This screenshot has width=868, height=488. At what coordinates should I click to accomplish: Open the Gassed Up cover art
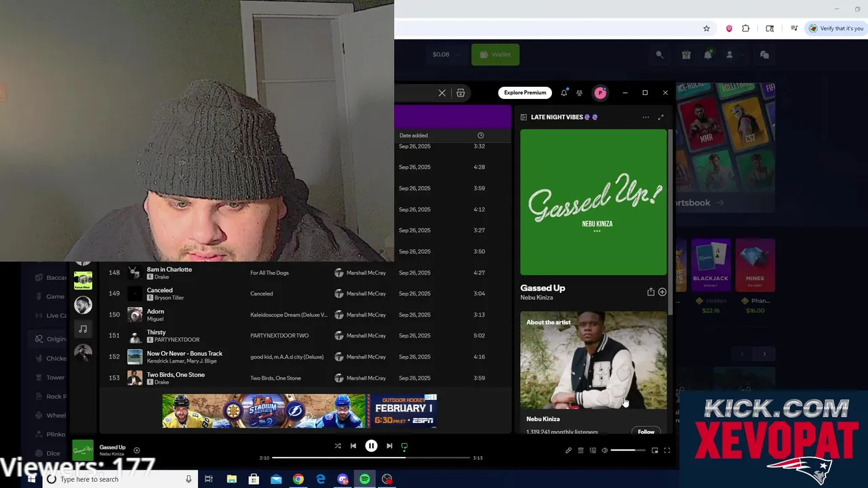pos(593,202)
